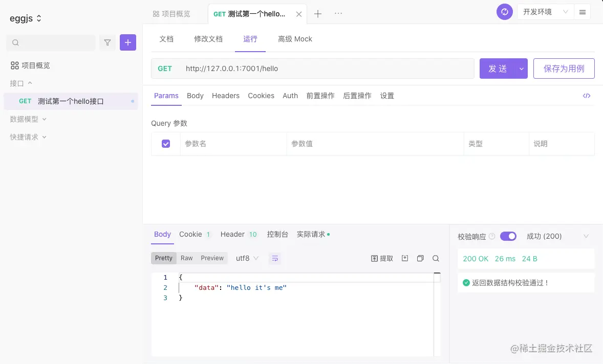
Task: Click 提取 extract button
Action: coord(382,258)
